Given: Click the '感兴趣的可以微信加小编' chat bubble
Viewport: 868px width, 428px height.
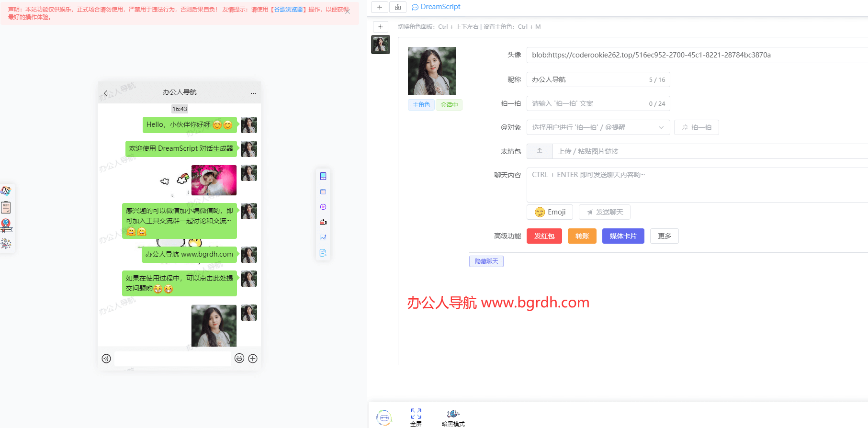Looking at the screenshot, I should click(180, 221).
